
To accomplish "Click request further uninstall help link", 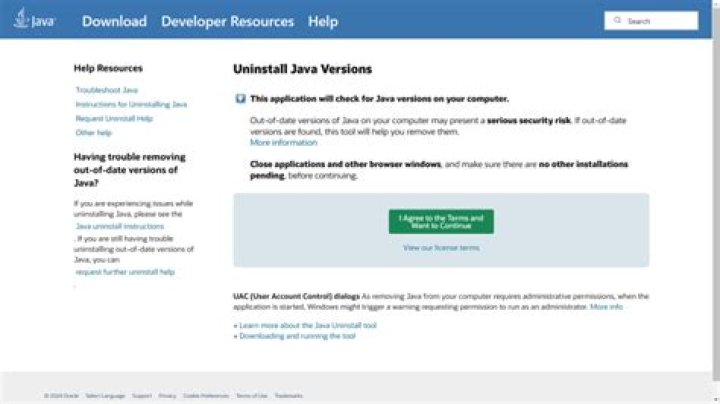I will (x=125, y=272).
